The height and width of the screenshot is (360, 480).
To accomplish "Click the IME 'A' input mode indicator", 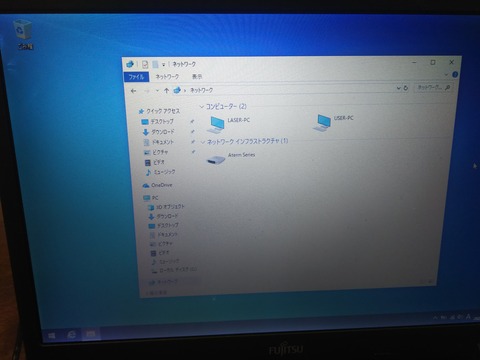I will tap(468, 316).
